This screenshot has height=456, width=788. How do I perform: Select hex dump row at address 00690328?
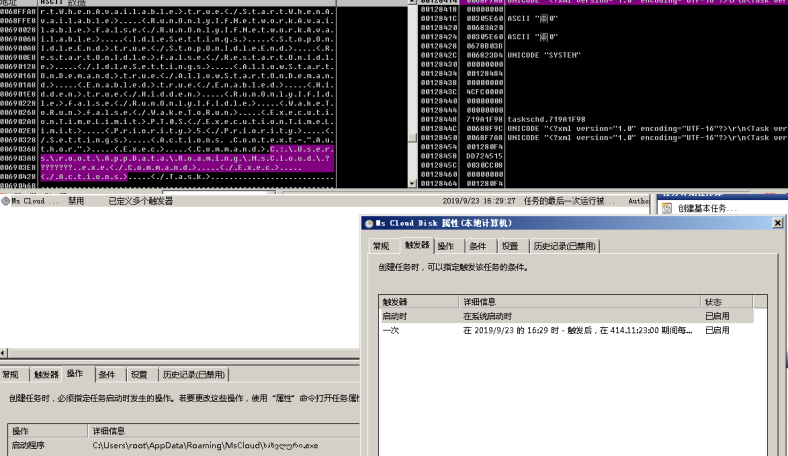click(x=167, y=140)
